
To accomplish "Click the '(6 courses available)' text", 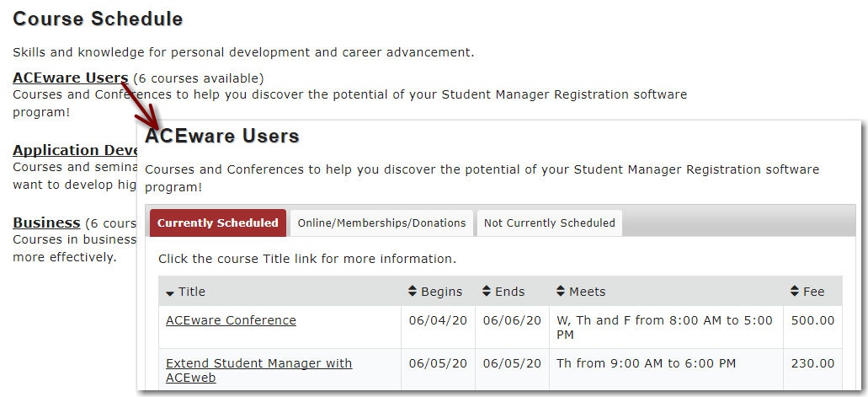I will (x=199, y=78).
